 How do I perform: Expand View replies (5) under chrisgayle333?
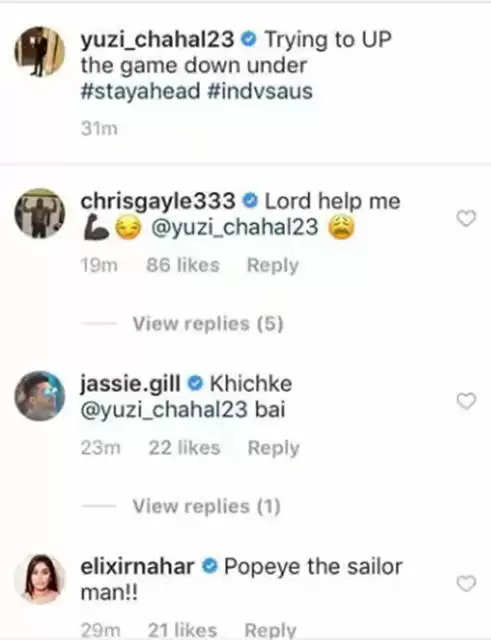click(208, 324)
